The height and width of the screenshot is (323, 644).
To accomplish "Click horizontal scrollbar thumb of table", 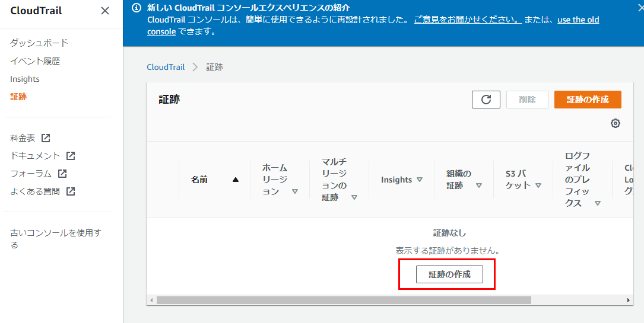I will (x=344, y=300).
